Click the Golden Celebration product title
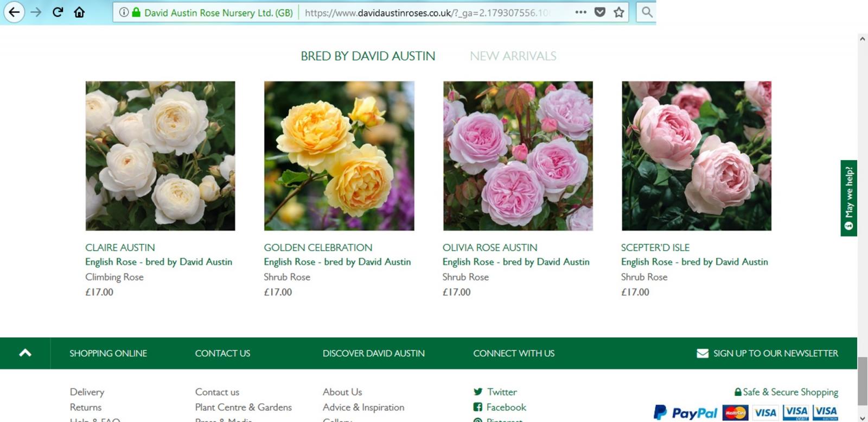 [318, 248]
